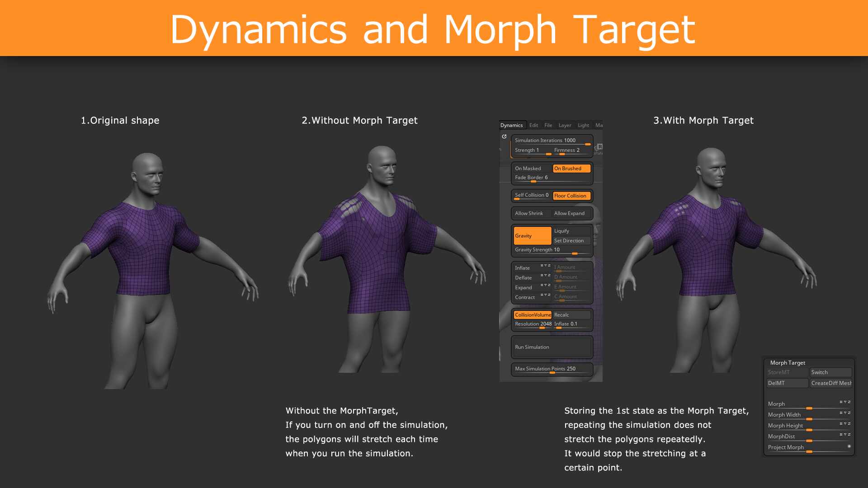Open the Layer menu
The height and width of the screenshot is (488, 868).
click(565, 125)
